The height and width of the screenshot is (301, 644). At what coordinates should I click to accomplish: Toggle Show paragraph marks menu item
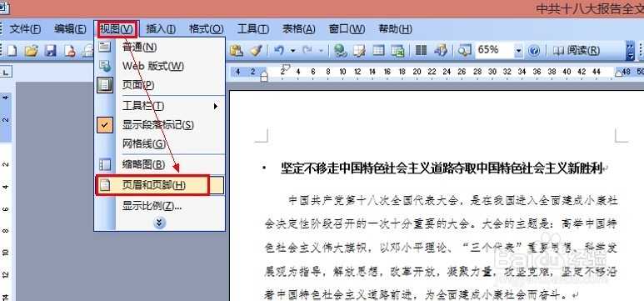(x=160, y=125)
